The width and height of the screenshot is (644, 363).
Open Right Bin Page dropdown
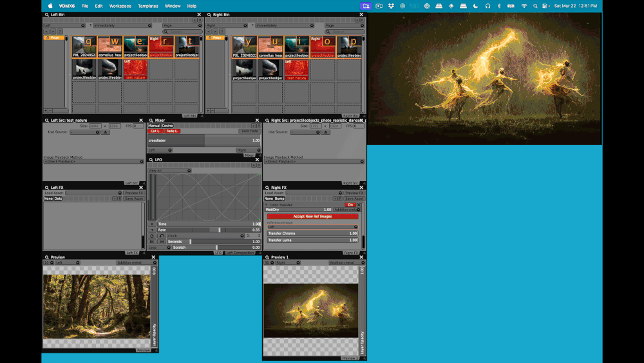pos(345,26)
